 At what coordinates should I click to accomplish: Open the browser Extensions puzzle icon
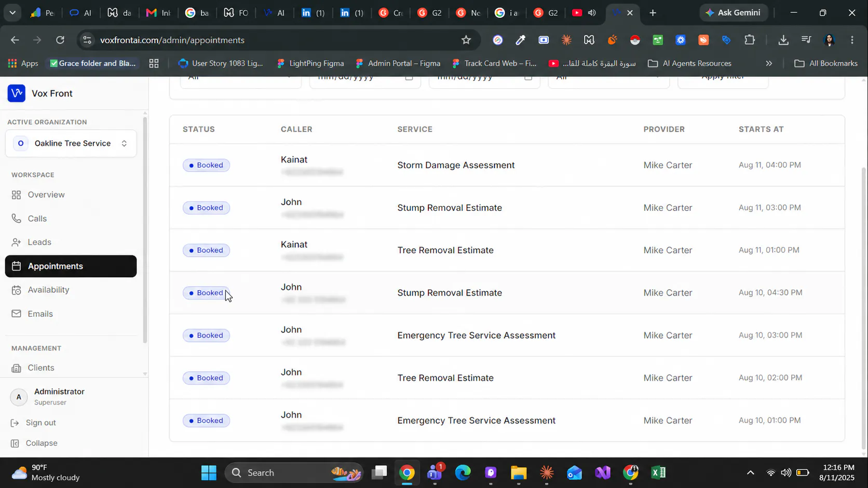coord(750,40)
